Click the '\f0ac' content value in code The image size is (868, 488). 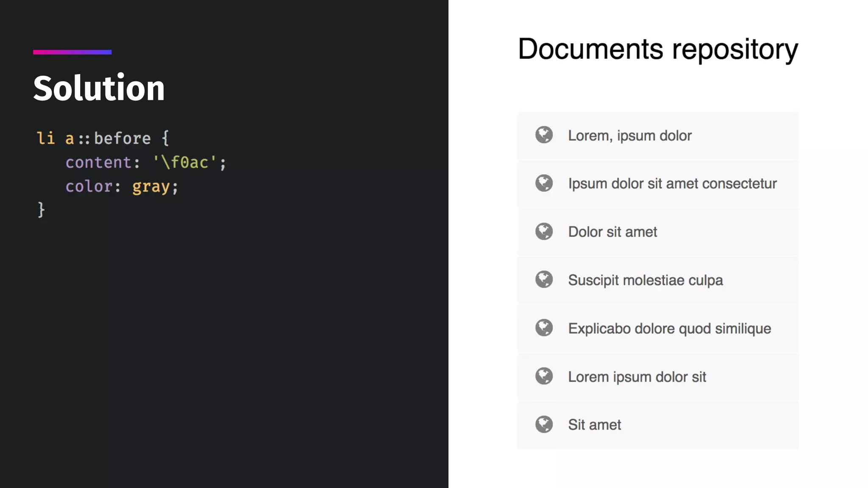pos(184,163)
